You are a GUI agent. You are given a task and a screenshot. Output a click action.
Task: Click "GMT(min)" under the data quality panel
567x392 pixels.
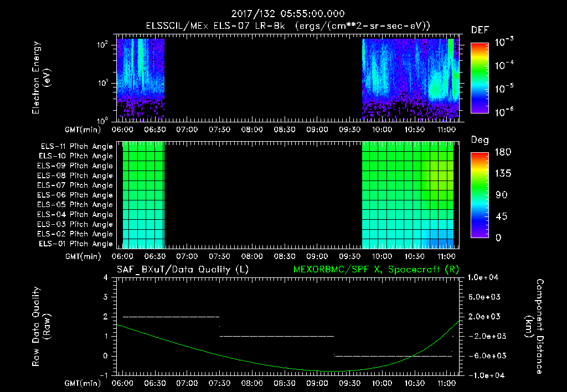(x=83, y=384)
